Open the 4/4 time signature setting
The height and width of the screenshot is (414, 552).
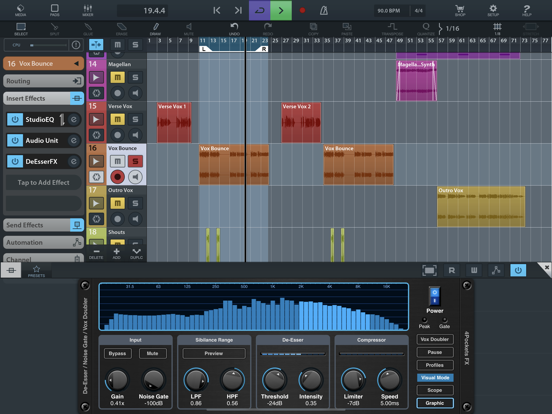(418, 11)
